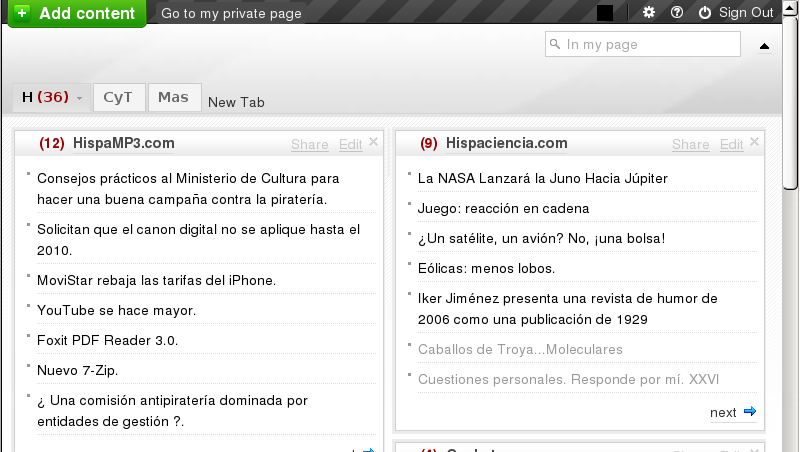The image size is (800, 452).
Task: Click next link in Hispaciencia widget
Action: tap(723, 413)
